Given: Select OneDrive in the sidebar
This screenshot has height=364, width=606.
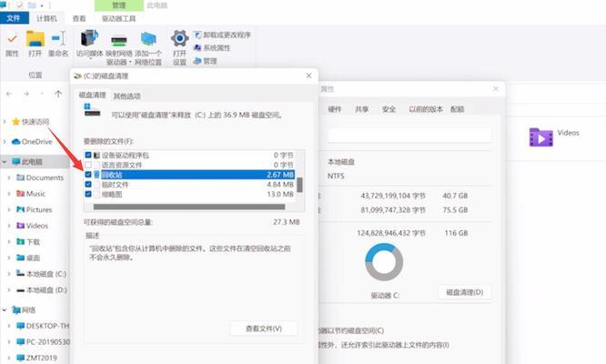Looking at the screenshot, I should pyautogui.click(x=32, y=142).
